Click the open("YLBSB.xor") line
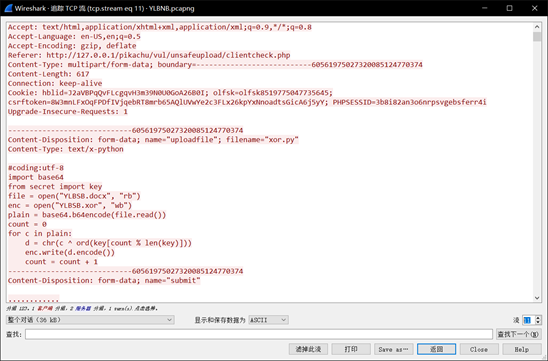Viewport: 548px width, 361px height. (70, 206)
